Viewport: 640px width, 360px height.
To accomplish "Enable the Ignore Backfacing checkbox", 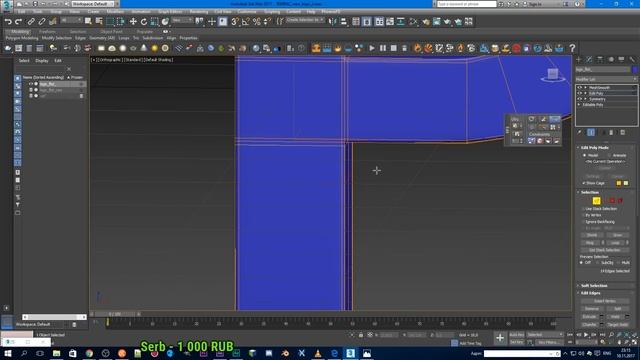I will pyautogui.click(x=584, y=222).
